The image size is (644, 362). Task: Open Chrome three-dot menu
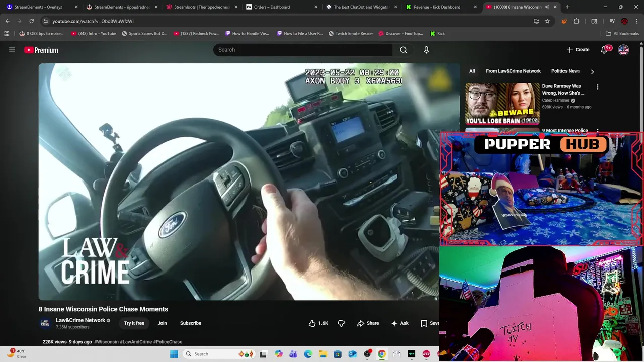[636, 21]
